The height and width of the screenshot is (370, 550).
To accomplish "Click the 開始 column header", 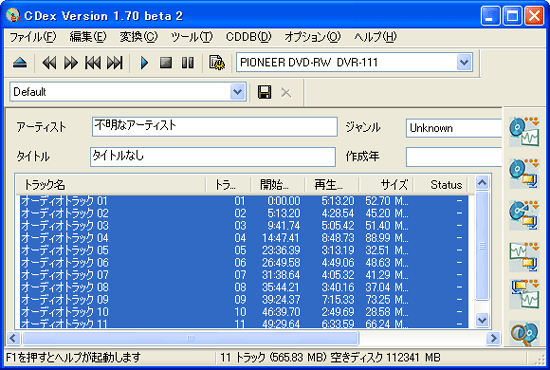I will point(277,184).
